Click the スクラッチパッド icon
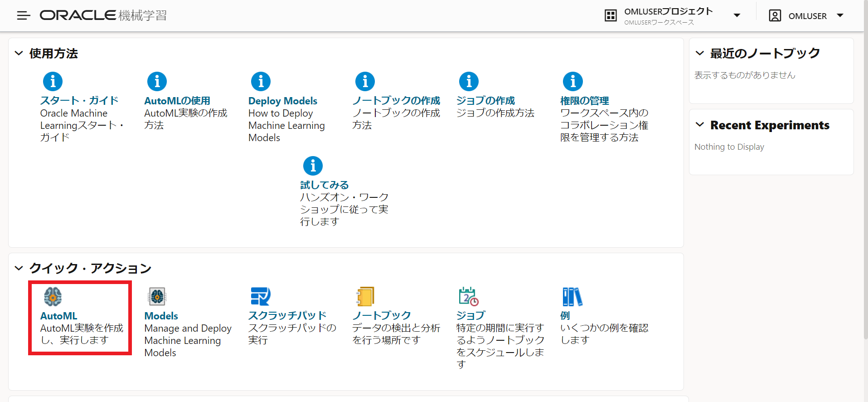Screen dimensions: 868x402 (x=261, y=296)
